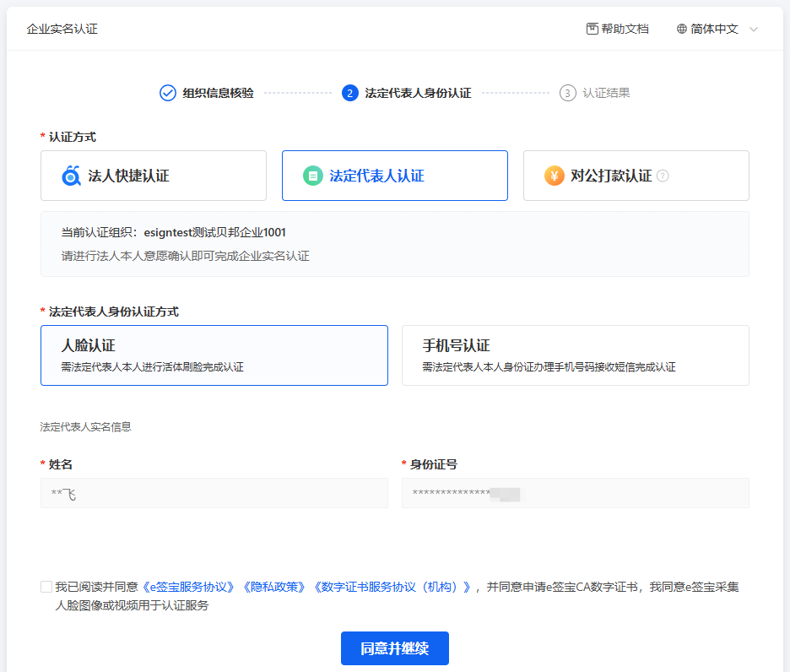The image size is (790, 672).
Task: Switch to 法人快捷认证 authentication option
Action: tap(154, 176)
